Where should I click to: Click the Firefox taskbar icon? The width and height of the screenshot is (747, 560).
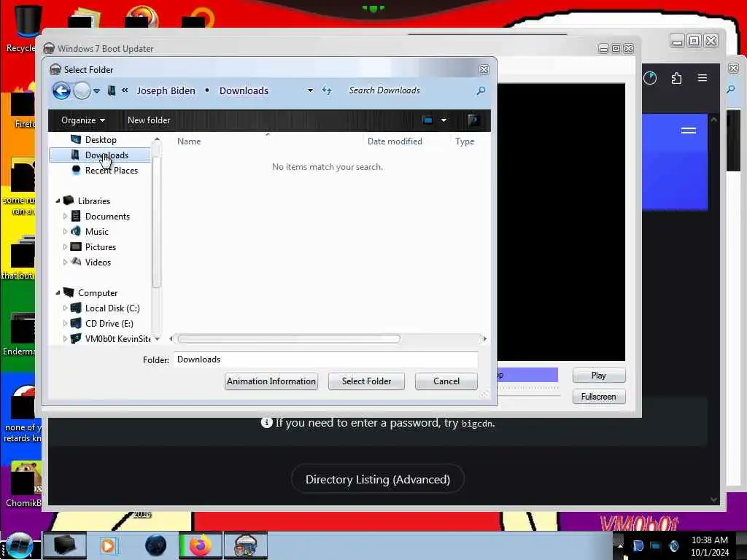click(200, 545)
